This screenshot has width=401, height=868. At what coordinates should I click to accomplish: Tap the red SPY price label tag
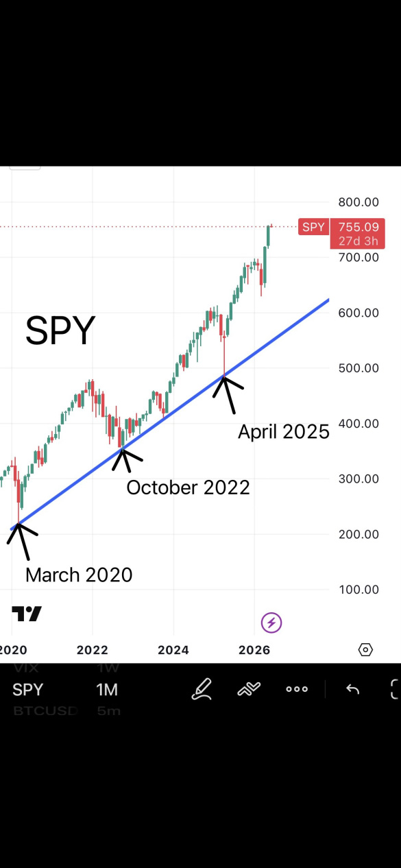coord(313,227)
